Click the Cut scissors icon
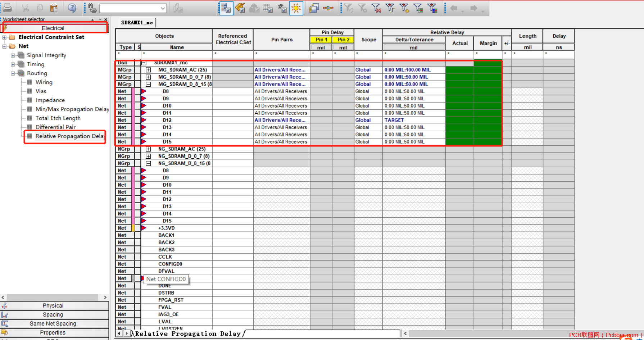Image resolution: width=644 pixels, height=340 pixels. coord(25,8)
